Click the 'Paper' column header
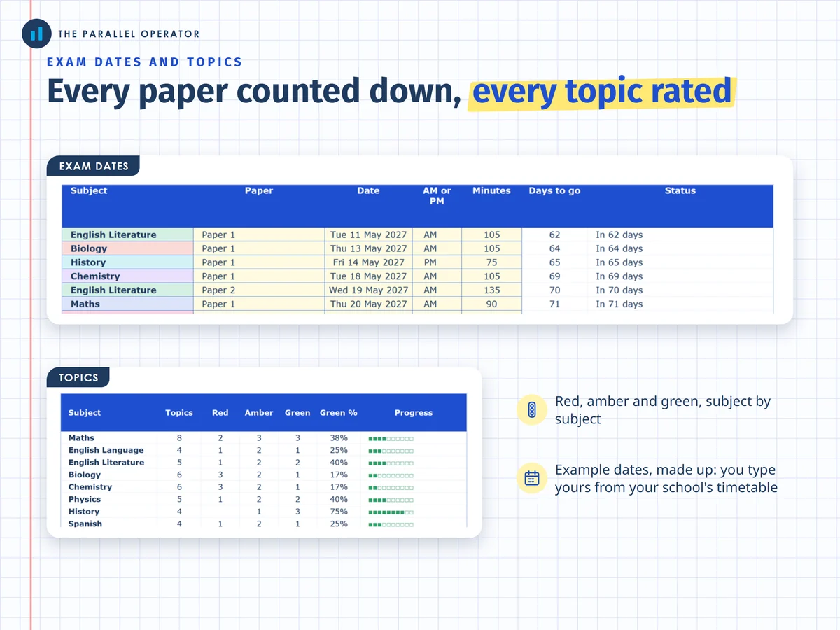Viewport: 840px width, 630px height. (x=259, y=190)
